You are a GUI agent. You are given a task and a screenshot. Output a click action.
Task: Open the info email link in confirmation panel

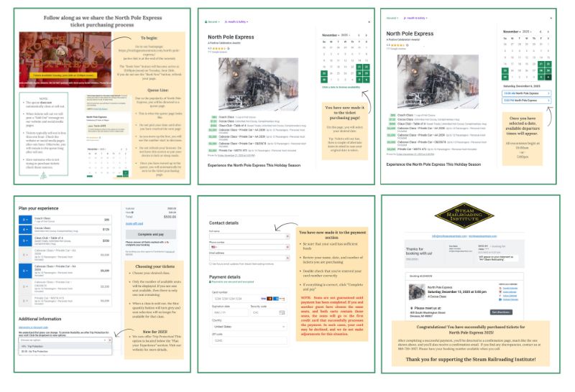pyautogui.click(x=449, y=236)
